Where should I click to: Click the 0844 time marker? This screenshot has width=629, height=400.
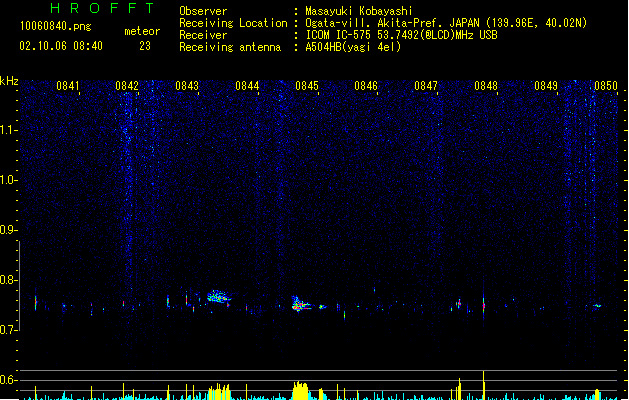pos(247,86)
